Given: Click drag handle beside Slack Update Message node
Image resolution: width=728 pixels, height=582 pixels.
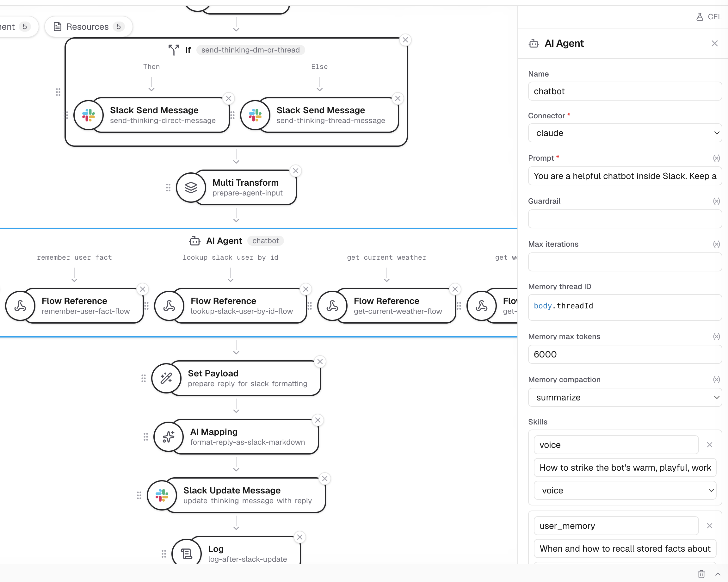Looking at the screenshot, I should click(139, 496).
